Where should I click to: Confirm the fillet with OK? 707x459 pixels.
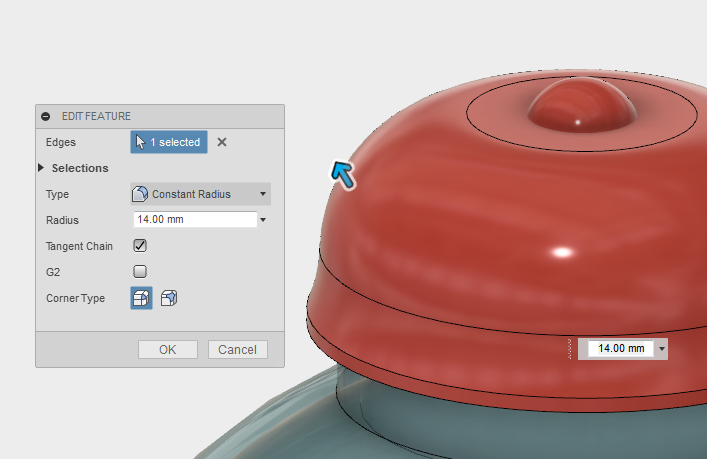pyautogui.click(x=168, y=349)
